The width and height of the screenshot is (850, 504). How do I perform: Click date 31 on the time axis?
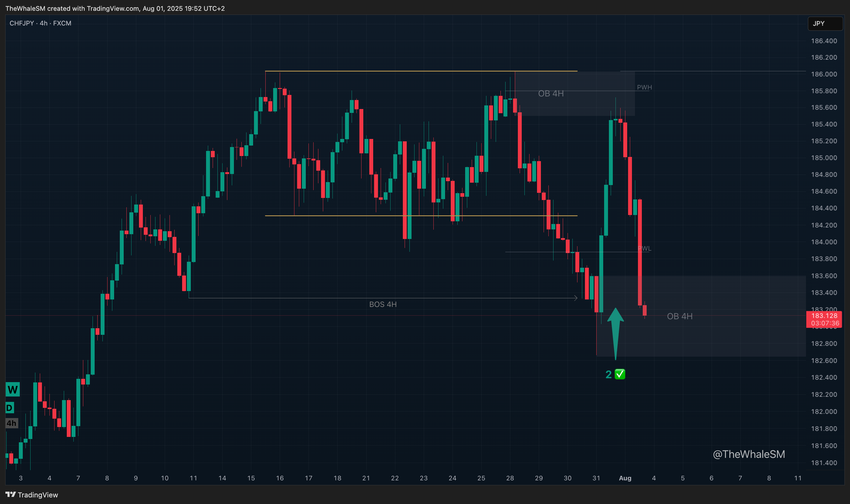pos(596,478)
